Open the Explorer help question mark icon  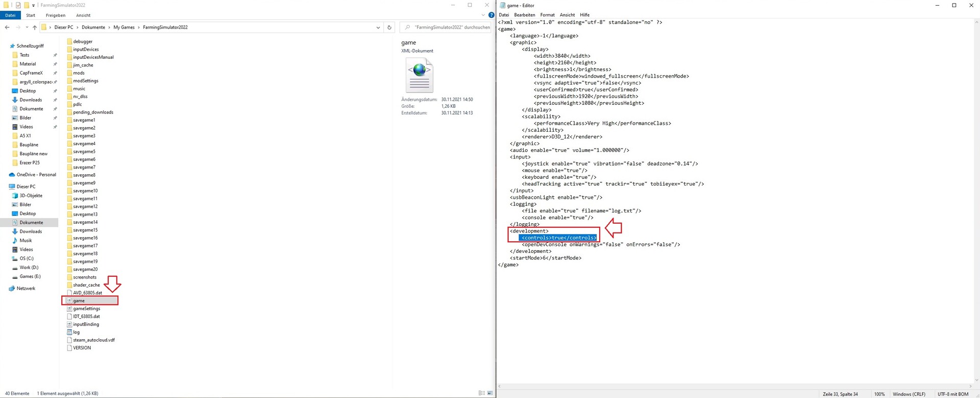click(x=491, y=15)
